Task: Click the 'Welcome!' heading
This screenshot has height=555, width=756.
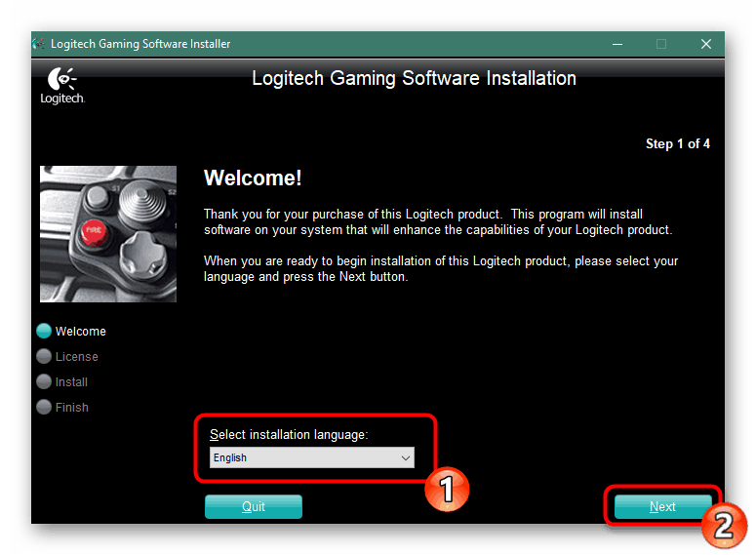Action: tap(253, 178)
